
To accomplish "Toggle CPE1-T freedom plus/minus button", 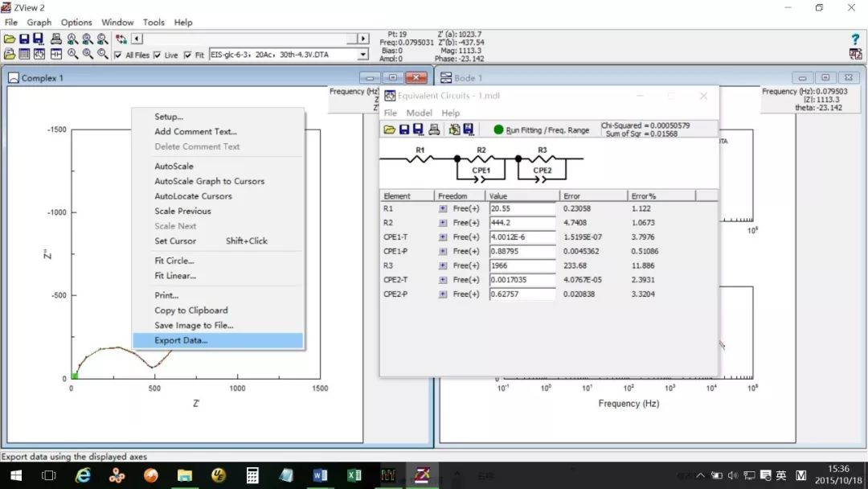I will [x=442, y=237].
